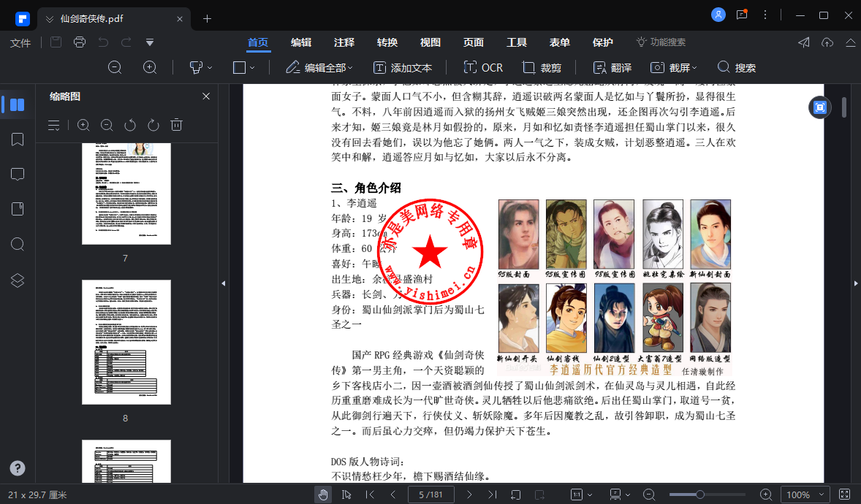Set the bottom zoom slider handle
Screen dimensions: 861x504
(x=700, y=495)
